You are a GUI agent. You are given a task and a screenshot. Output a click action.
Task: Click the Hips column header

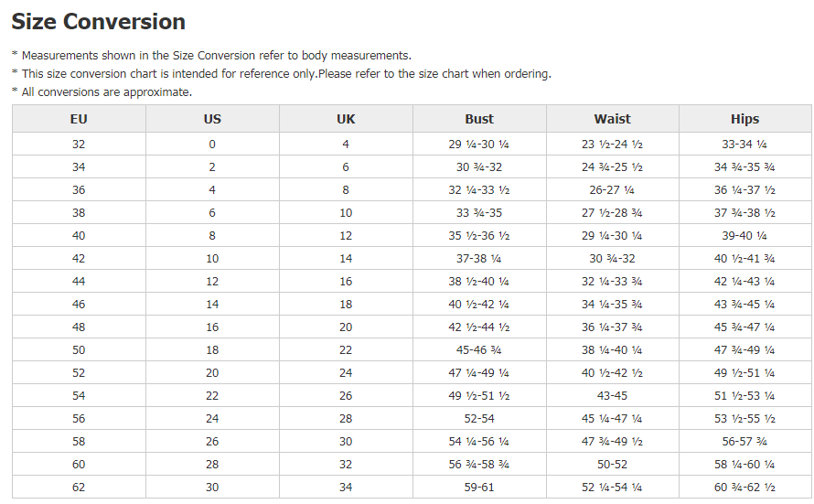point(745,119)
